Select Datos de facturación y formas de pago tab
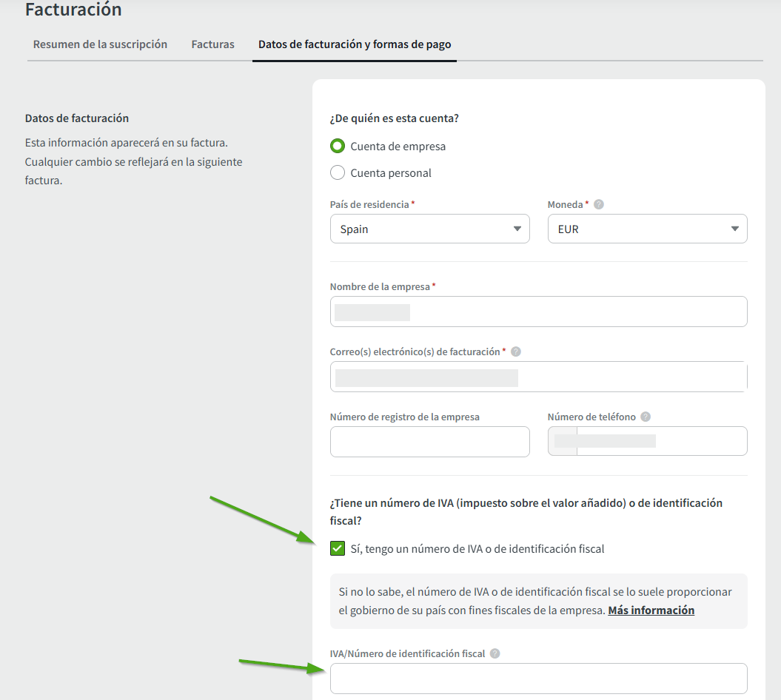Screen dimensions: 781x700 355,44
